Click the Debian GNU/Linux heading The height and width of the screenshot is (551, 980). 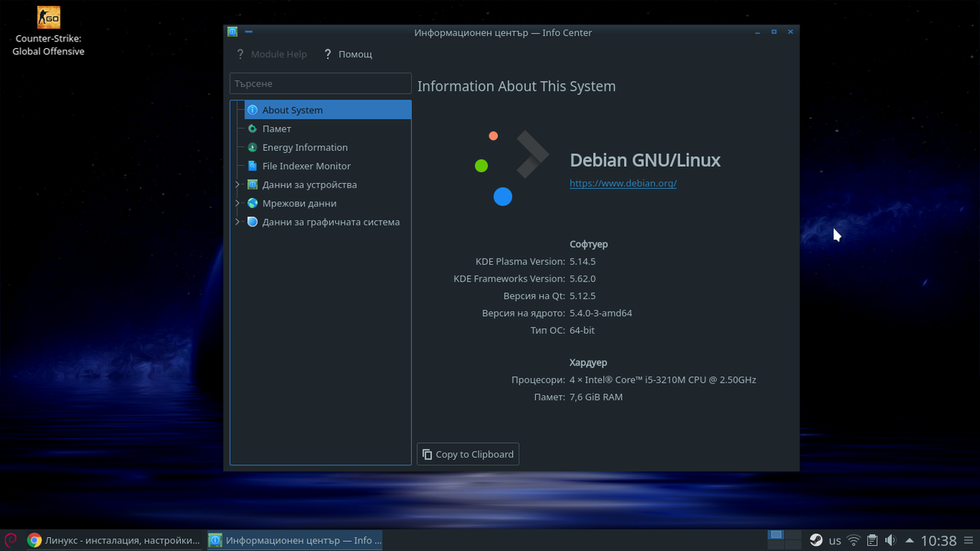pyautogui.click(x=645, y=160)
